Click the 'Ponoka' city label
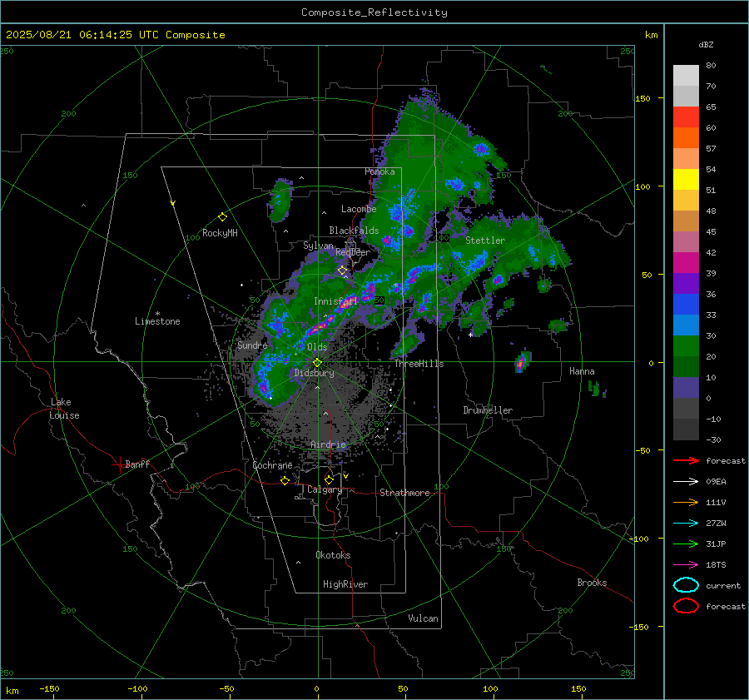Image resolution: width=749 pixels, height=700 pixels. pos(379,171)
